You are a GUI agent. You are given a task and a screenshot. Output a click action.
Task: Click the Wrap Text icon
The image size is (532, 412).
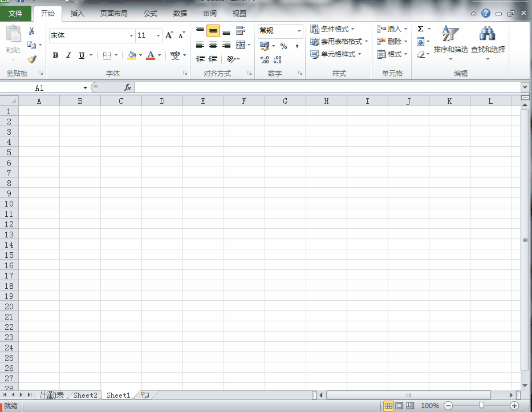click(x=241, y=31)
